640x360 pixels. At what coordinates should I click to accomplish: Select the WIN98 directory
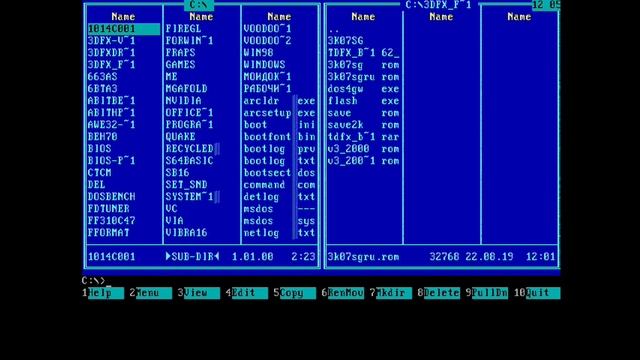pyautogui.click(x=258, y=53)
